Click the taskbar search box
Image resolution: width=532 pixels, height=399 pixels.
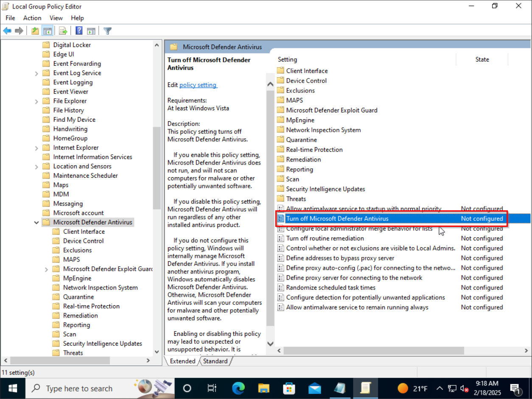(100, 388)
